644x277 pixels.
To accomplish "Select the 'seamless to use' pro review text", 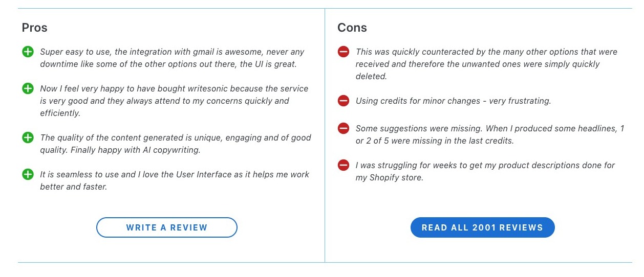I will pyautogui.click(x=174, y=180).
